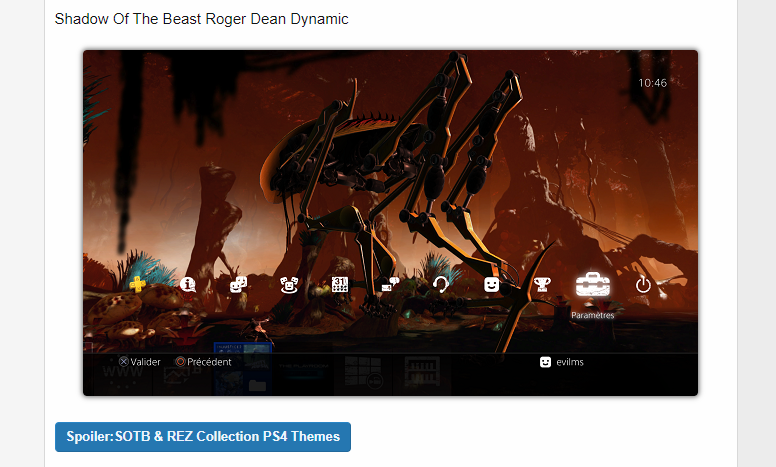Viewport: 776px width, 467px height.
Task: Click the Trophies cup icon in PS4 menu
Action: point(542,284)
